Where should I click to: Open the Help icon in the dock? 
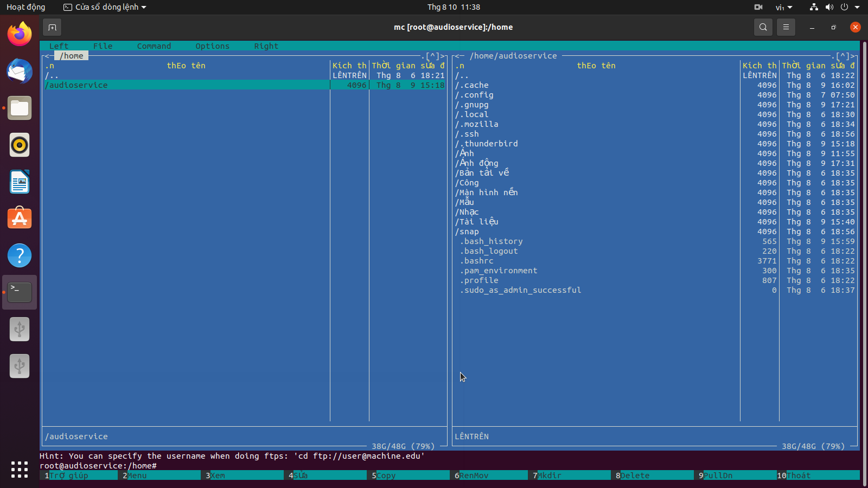[x=20, y=255]
